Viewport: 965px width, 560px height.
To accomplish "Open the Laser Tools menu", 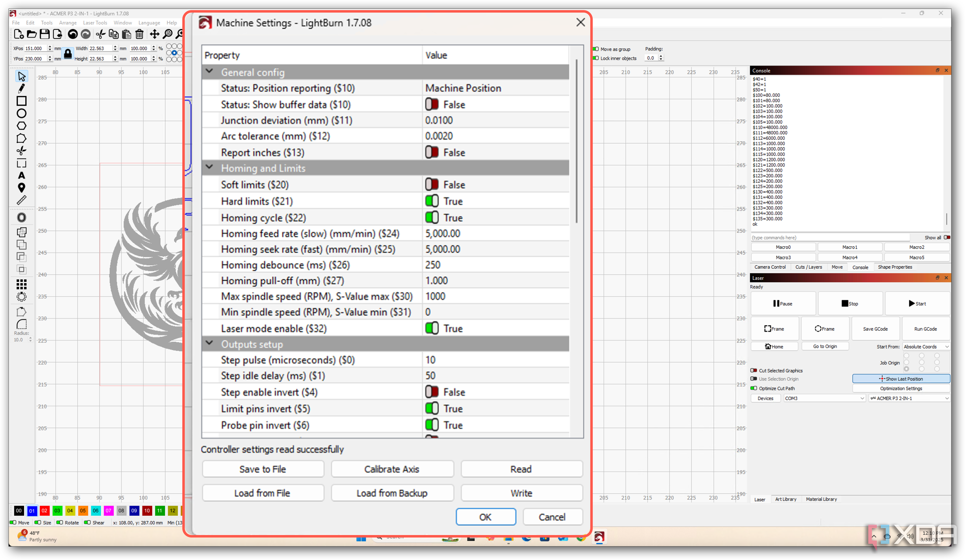I will click(x=95, y=22).
